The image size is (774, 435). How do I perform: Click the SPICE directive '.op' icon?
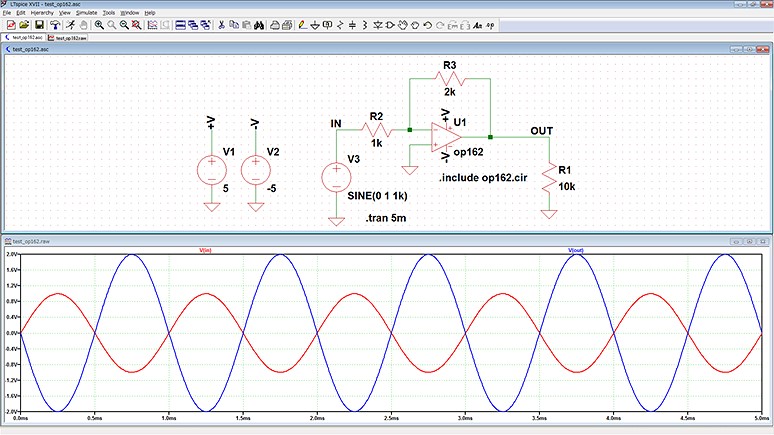coord(492,24)
